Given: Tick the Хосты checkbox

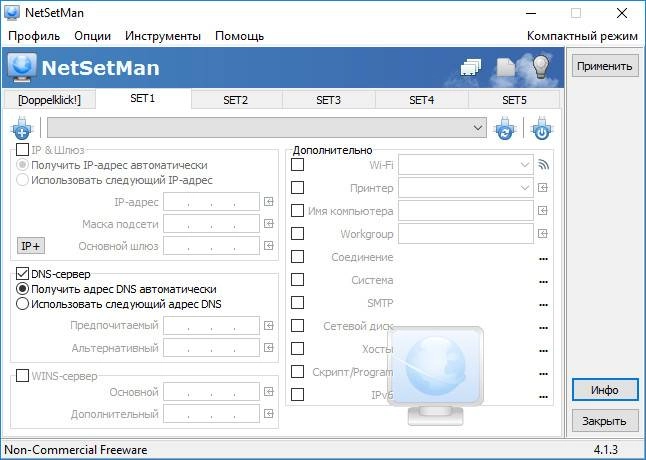Looking at the screenshot, I should [x=297, y=348].
